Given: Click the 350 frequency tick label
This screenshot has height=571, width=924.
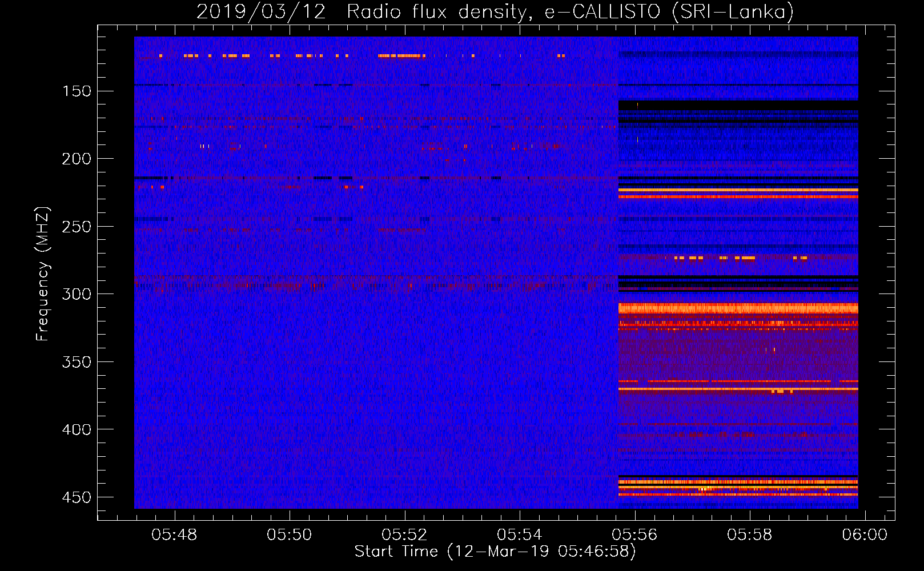Looking at the screenshot, I should (x=77, y=362).
